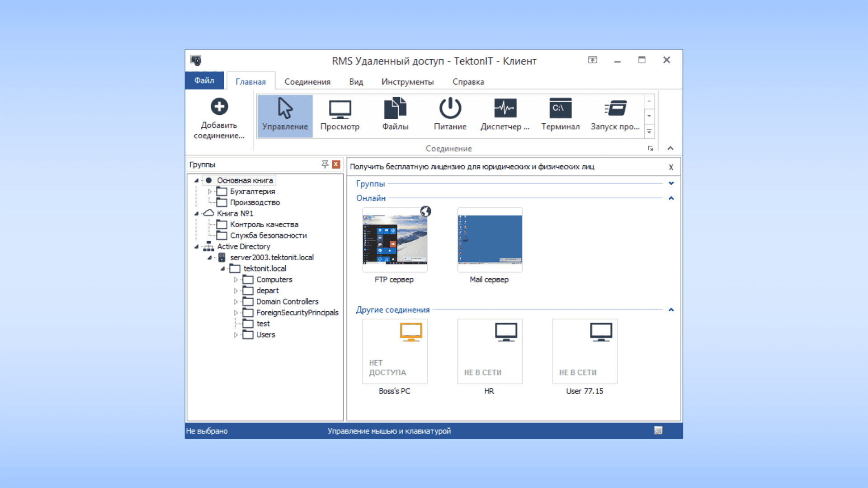The image size is (868, 488).
Task: Click the Управление (Control) tool icon
Action: (x=285, y=116)
